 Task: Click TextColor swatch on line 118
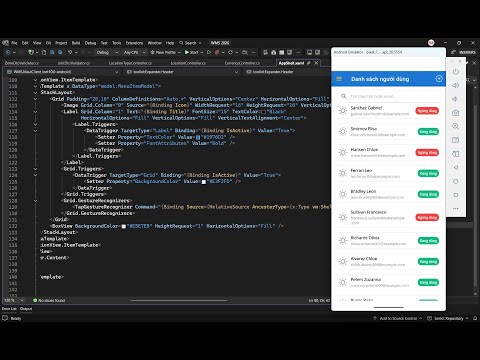(x=198, y=137)
